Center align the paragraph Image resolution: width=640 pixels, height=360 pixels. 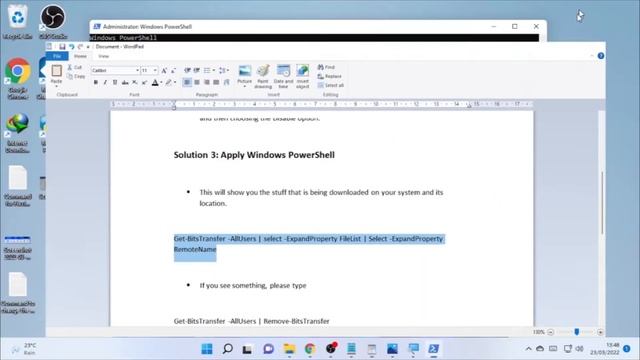(x=197, y=82)
